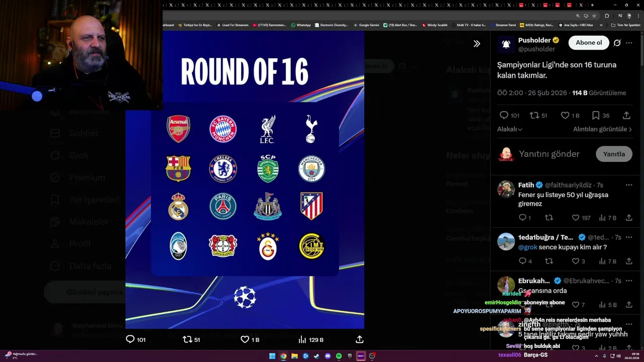This screenshot has height=362, width=644.
Task: Open Discord from the taskbar
Action: [x=328, y=356]
